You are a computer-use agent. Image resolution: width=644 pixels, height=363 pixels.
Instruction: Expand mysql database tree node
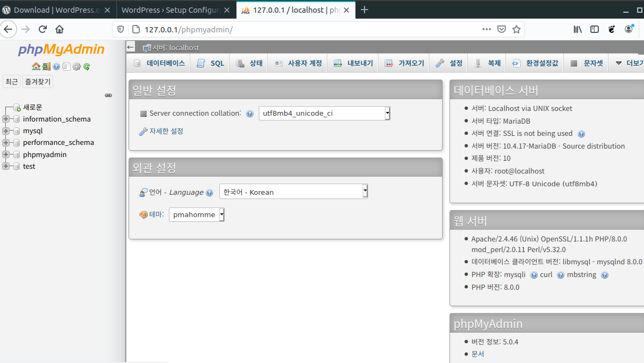6,131
